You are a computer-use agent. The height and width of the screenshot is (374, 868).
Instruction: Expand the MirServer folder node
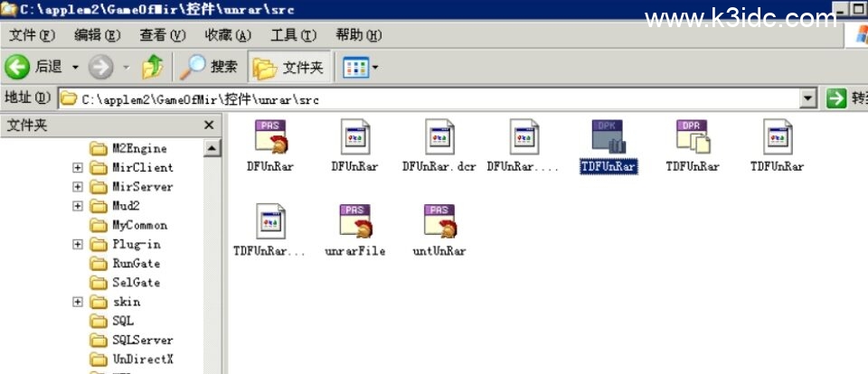point(78,186)
